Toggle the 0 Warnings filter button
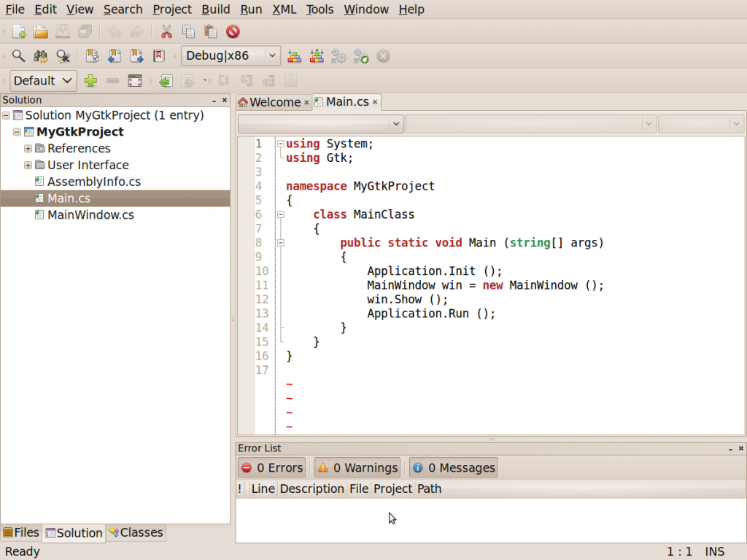This screenshot has width=747, height=560. [357, 467]
